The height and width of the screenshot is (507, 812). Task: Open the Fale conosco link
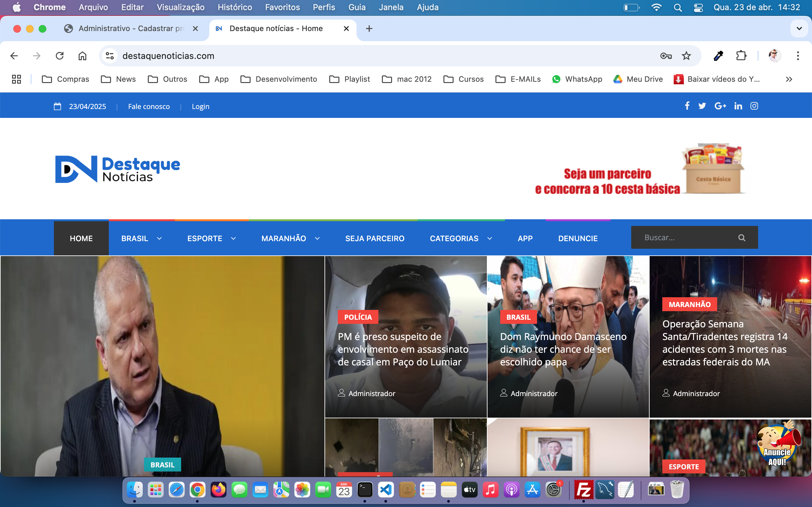coord(149,107)
